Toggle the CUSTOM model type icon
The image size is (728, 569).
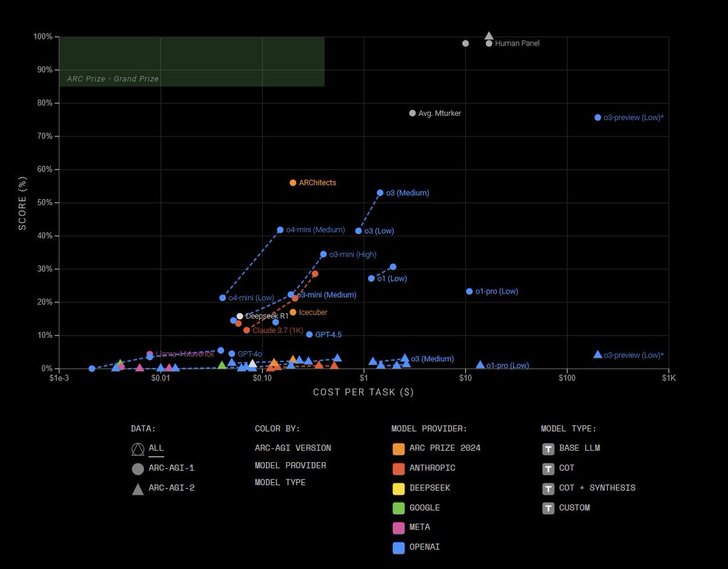point(548,508)
